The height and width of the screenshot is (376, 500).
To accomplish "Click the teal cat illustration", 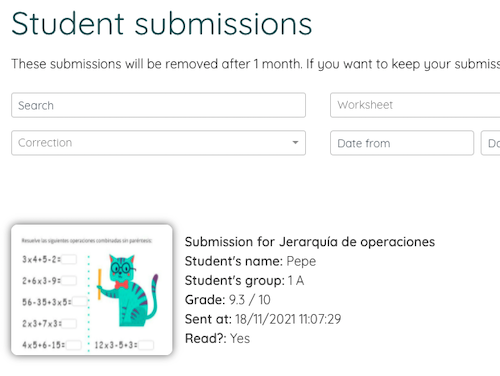I will (128, 290).
